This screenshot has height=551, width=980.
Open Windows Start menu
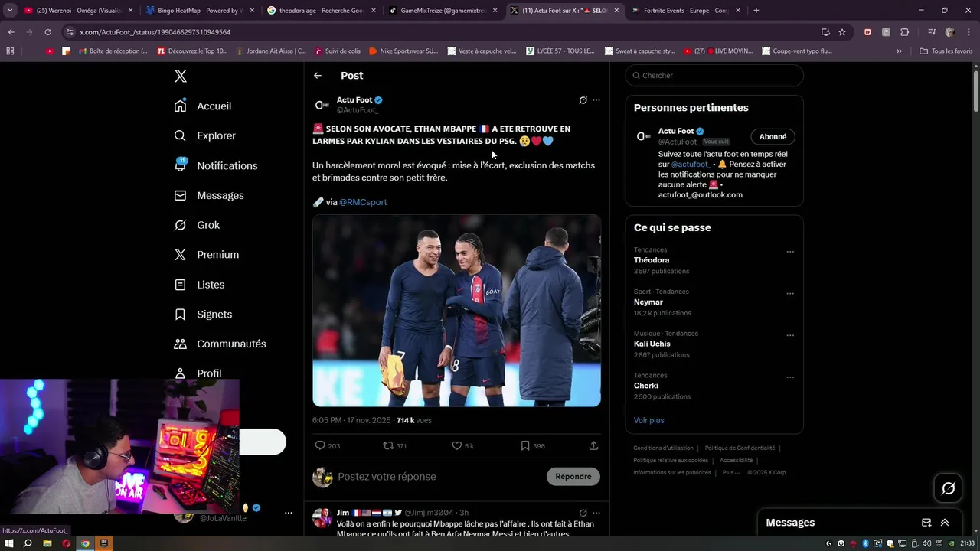[x=9, y=543]
